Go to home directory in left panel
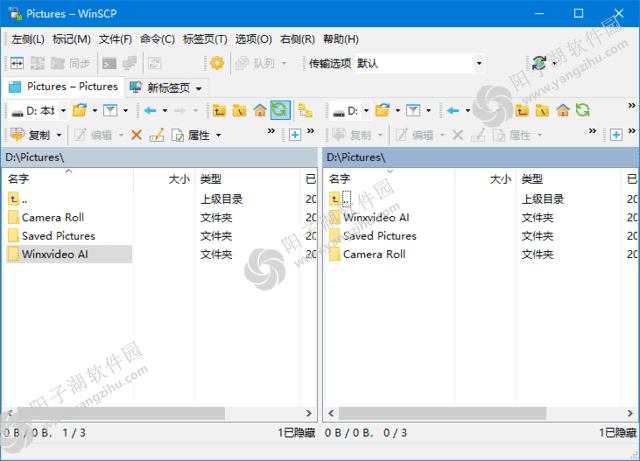Image resolution: width=640 pixels, height=461 pixels. tap(260, 110)
